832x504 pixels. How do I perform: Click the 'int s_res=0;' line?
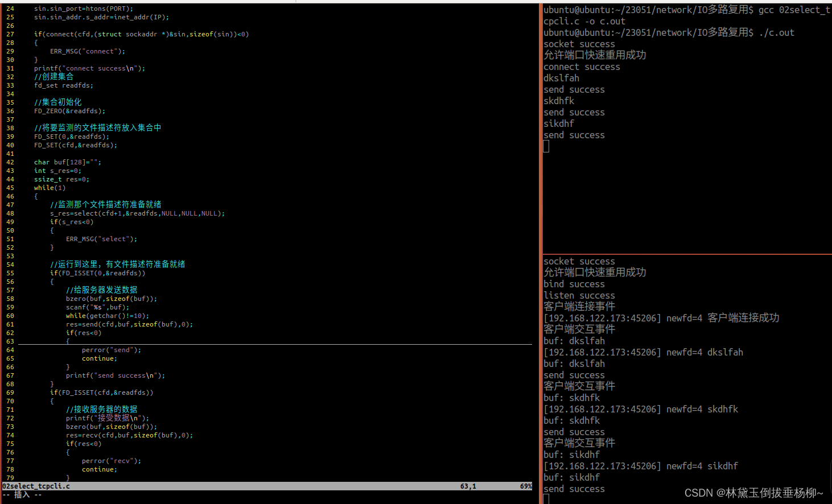[57, 171]
